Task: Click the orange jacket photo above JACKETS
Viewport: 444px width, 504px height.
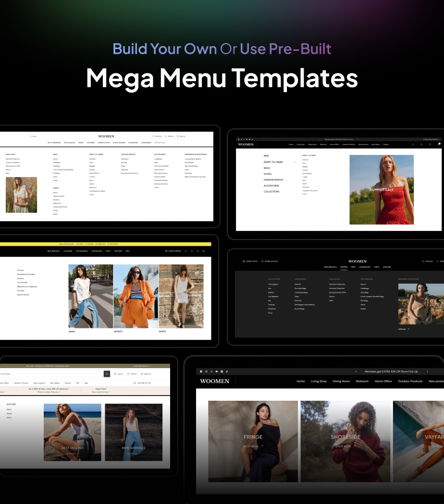Action: (x=136, y=296)
